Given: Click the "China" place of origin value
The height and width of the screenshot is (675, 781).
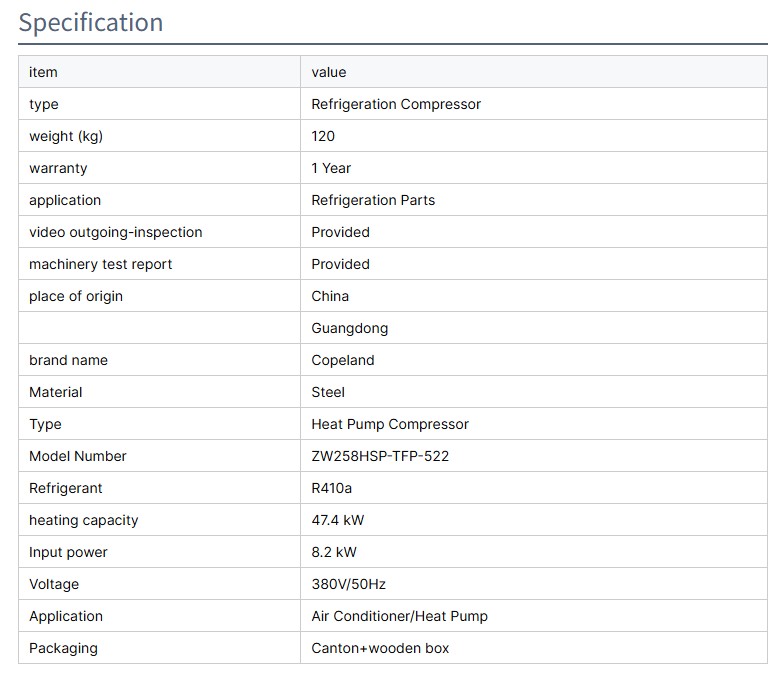Looking at the screenshot, I should point(330,296).
